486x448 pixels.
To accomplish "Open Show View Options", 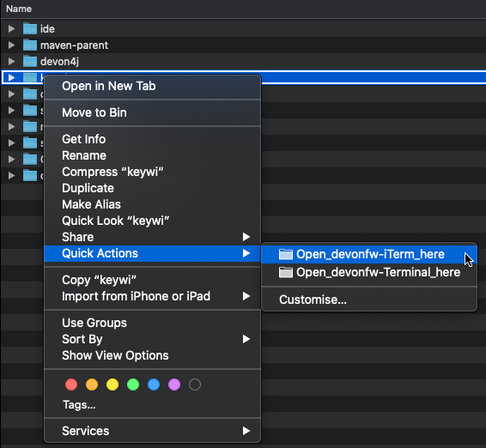I will 152,355.
